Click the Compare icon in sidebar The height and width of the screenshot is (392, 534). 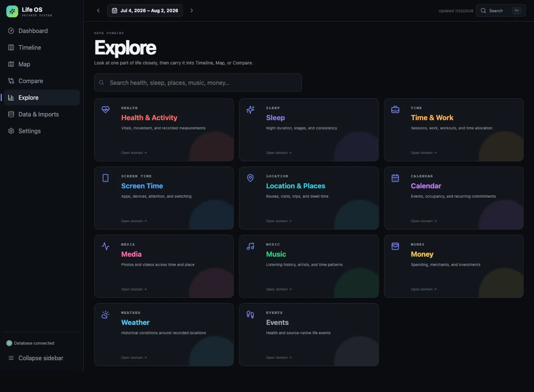pos(11,81)
